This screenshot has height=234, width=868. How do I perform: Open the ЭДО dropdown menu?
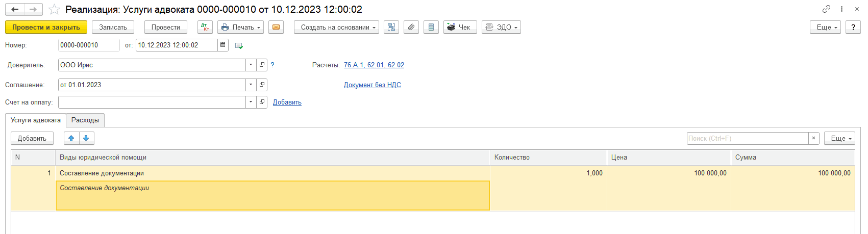pos(501,27)
